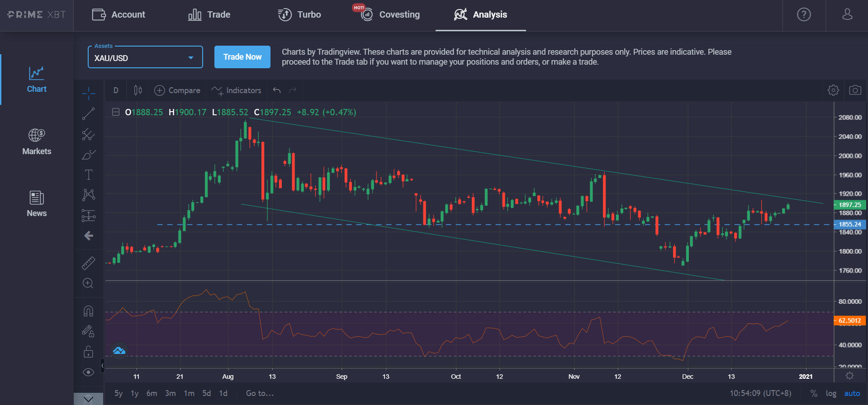Image resolution: width=868 pixels, height=405 pixels.
Task: Open Markets in the sidebar
Action: click(x=37, y=141)
